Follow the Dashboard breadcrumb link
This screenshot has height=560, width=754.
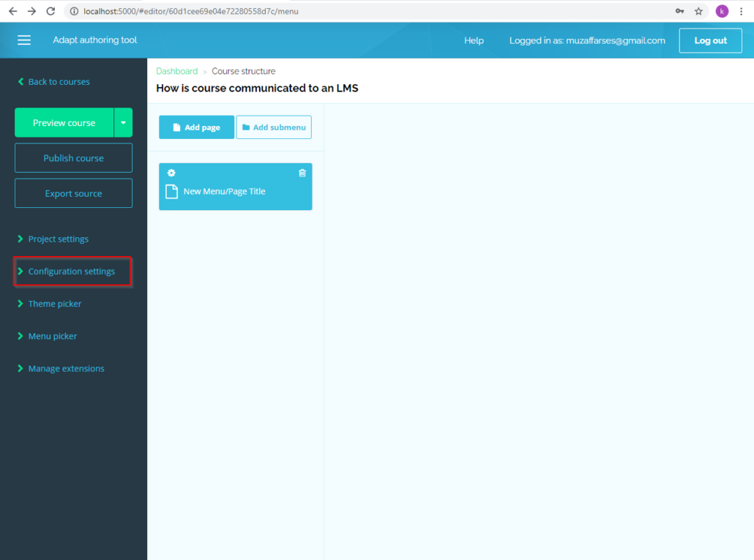tap(176, 71)
